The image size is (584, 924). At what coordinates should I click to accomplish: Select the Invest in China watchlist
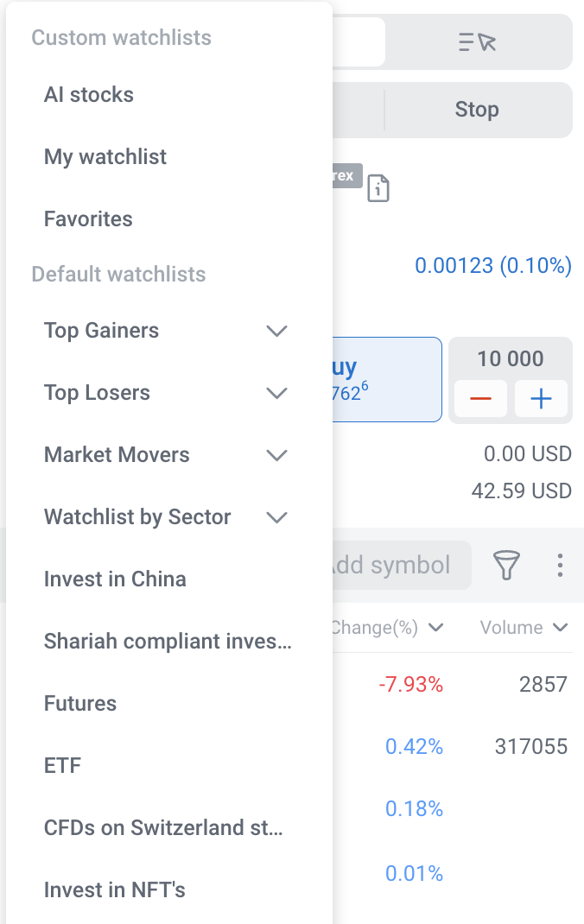[x=115, y=579]
